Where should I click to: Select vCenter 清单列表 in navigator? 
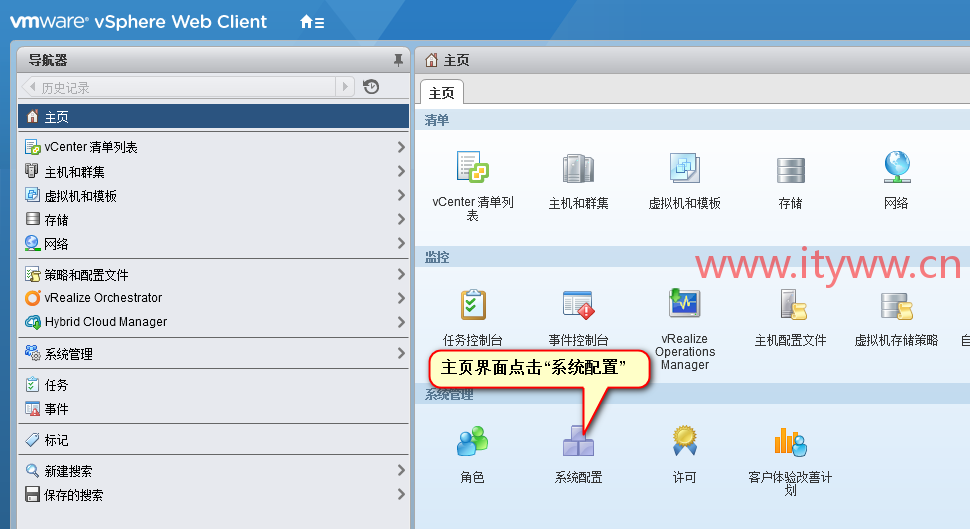coord(213,147)
